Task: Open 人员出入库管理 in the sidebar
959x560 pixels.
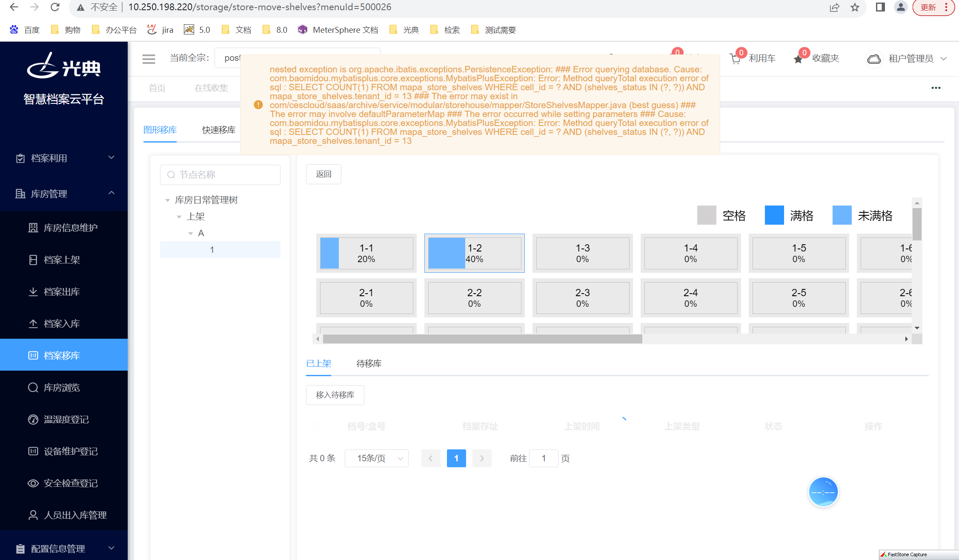Action: [x=64, y=515]
